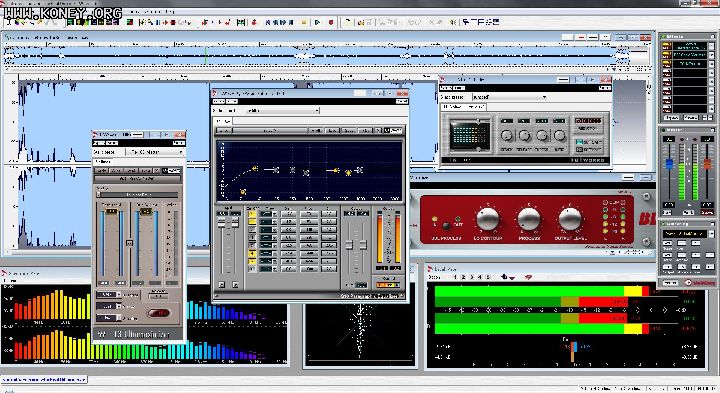Click the red flag icon in the level meter toolbar
720x393 pixels.
pyautogui.click(x=528, y=277)
